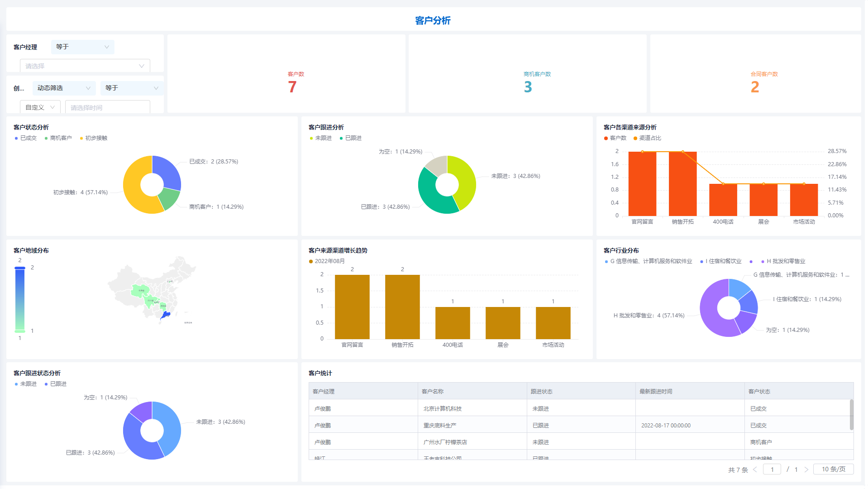Open the 客户经理 operator dropdown showing 等于
Image resolution: width=868 pixels, height=489 pixels.
pos(82,47)
